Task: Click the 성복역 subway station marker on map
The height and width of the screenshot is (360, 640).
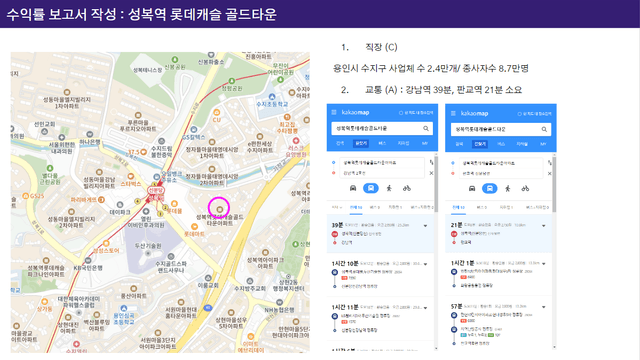Action: tap(156, 191)
